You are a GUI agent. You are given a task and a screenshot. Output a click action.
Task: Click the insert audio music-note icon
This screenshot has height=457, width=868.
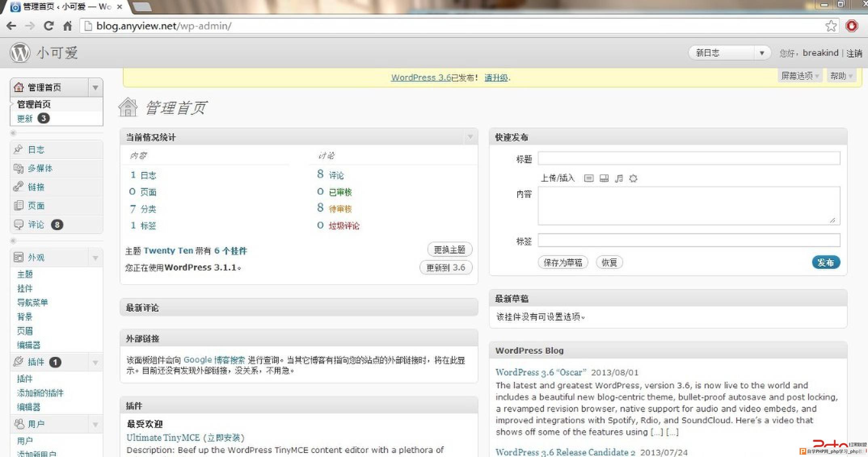coord(619,178)
